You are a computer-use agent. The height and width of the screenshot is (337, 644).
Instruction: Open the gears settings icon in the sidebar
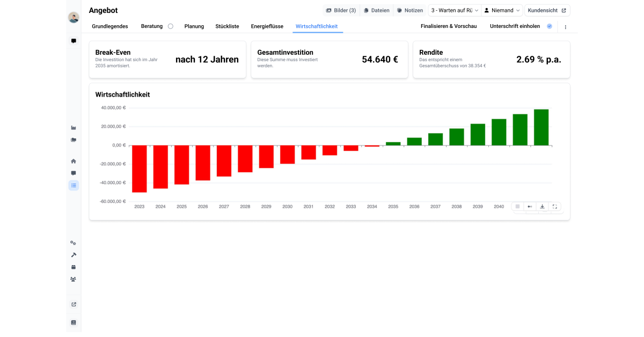[74, 243]
